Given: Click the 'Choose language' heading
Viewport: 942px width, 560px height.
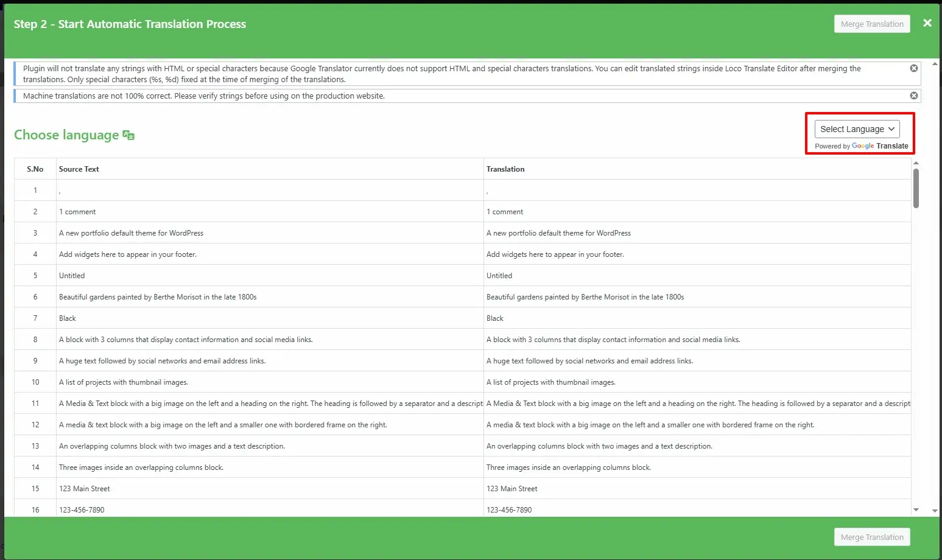Looking at the screenshot, I should (x=66, y=135).
